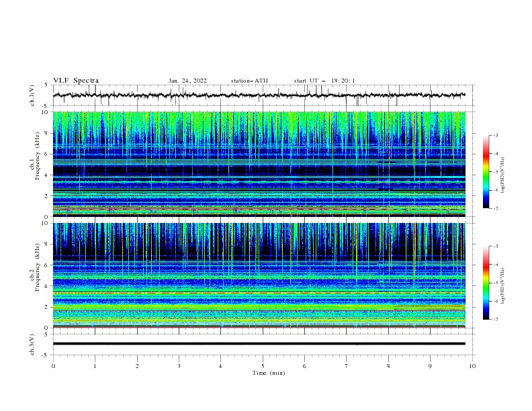The image size is (532, 411).
Task: Click the ch.1 spectrogram panel
Action: 259,164
